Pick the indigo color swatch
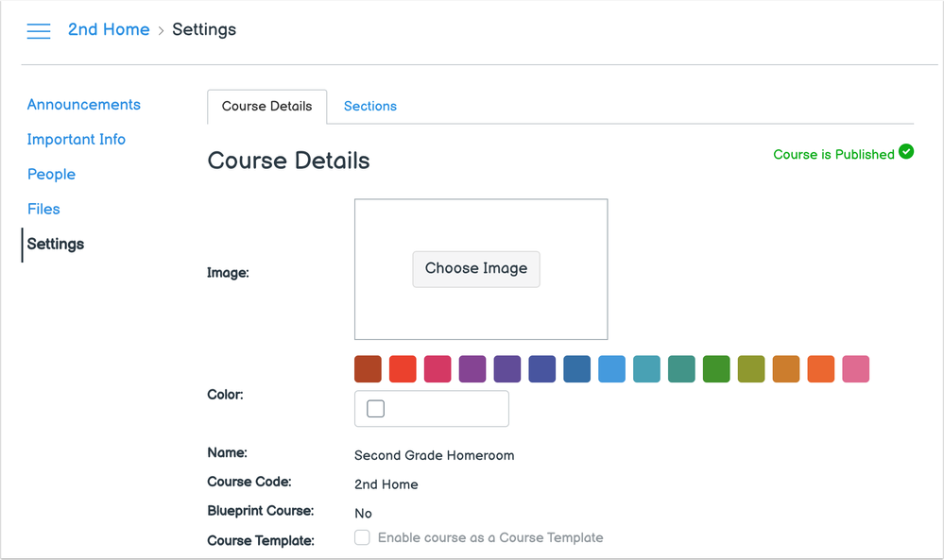Screen dimensions: 944x560 542,368
